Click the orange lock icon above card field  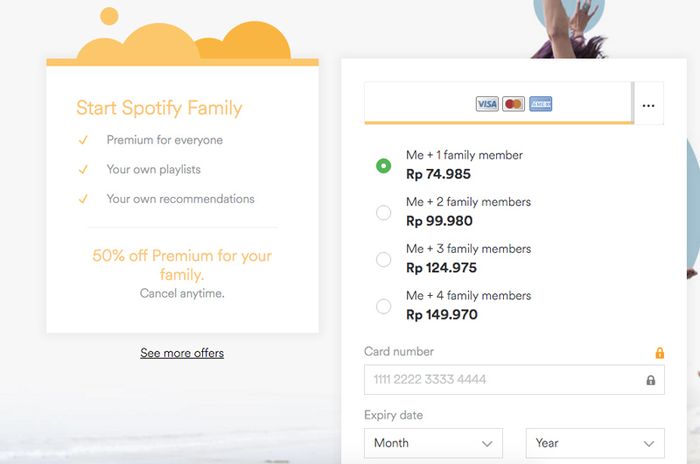coord(659,353)
